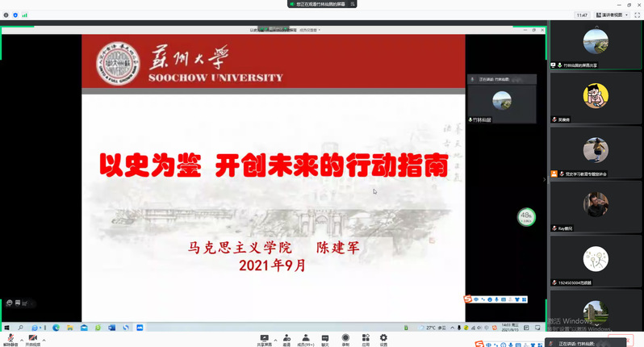
Task: Click the blue security shield icon at top left
Action: point(15,15)
